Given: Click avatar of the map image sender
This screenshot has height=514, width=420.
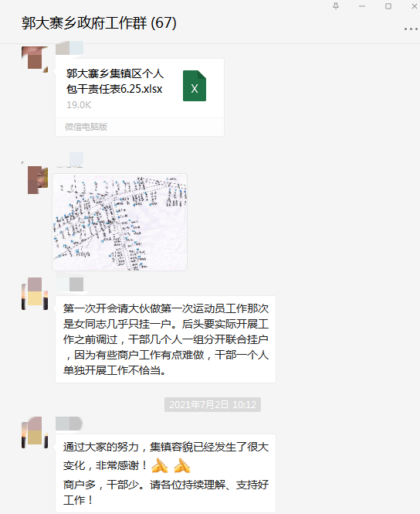Looking at the screenshot, I should tap(35, 179).
